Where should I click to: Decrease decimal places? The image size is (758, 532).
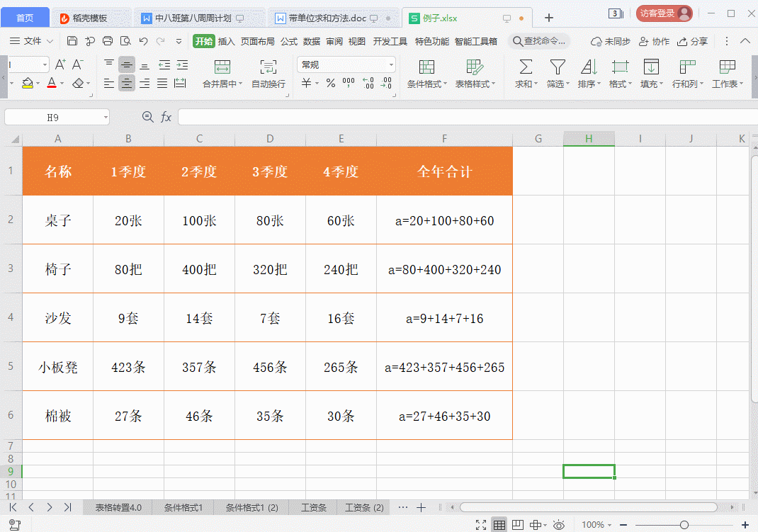[386, 83]
